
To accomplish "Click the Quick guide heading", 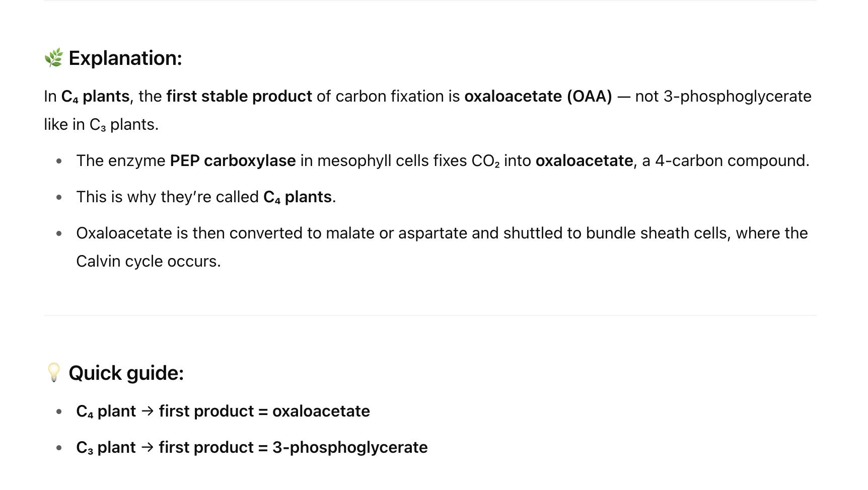I will point(126,373).
